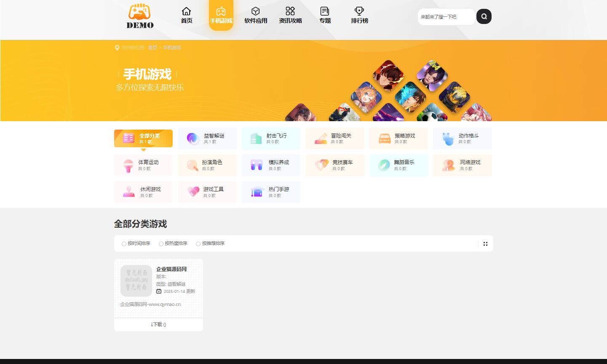
Task: Click the 舞蹈音乐 music category icon
Action: point(384,165)
